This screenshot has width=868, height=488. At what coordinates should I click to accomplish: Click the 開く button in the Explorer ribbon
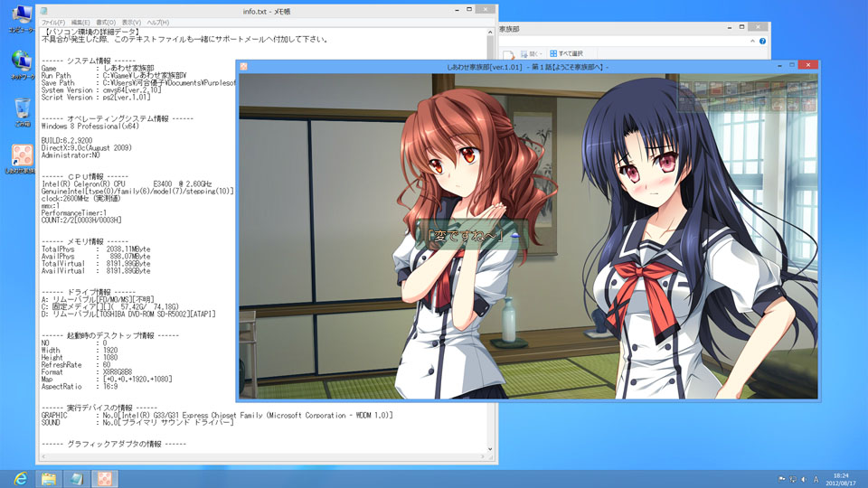point(531,53)
